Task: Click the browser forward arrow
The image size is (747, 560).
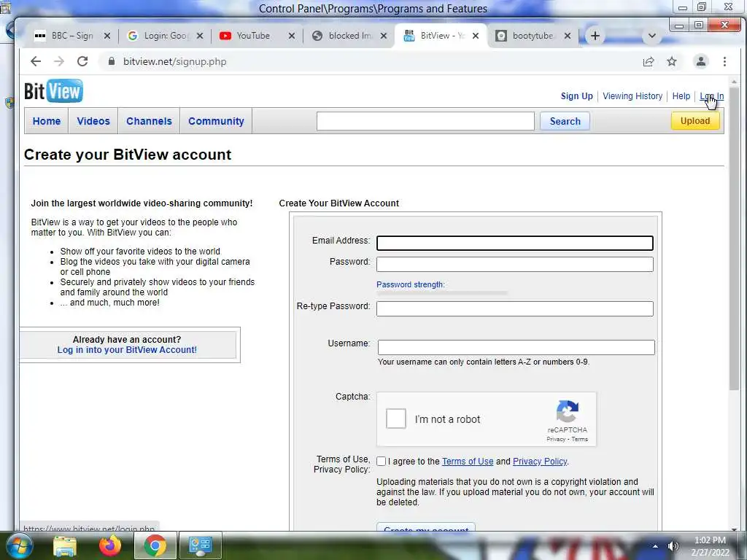Action: [x=59, y=61]
